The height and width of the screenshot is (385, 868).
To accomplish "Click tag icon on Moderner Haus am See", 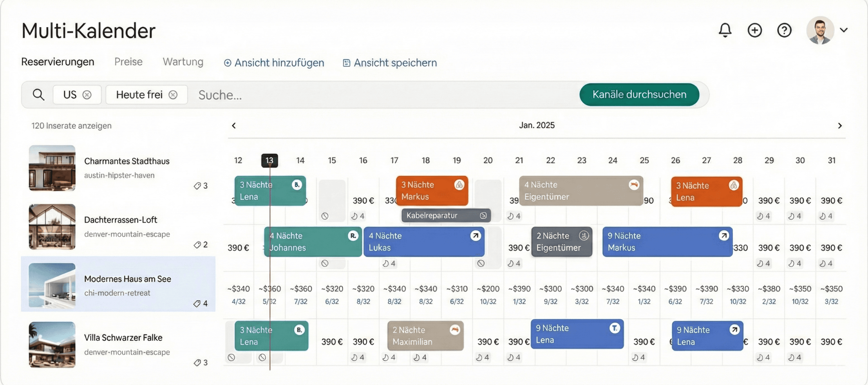I will pos(197,304).
